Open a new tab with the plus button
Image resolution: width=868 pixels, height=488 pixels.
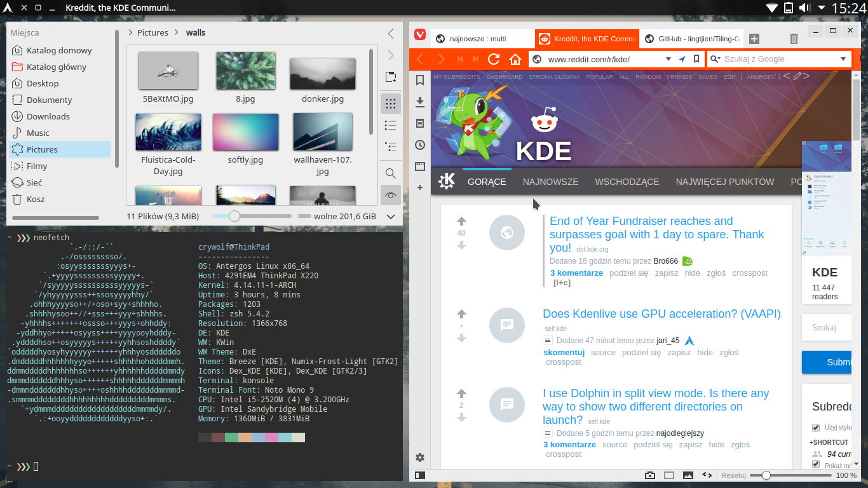pos(754,39)
